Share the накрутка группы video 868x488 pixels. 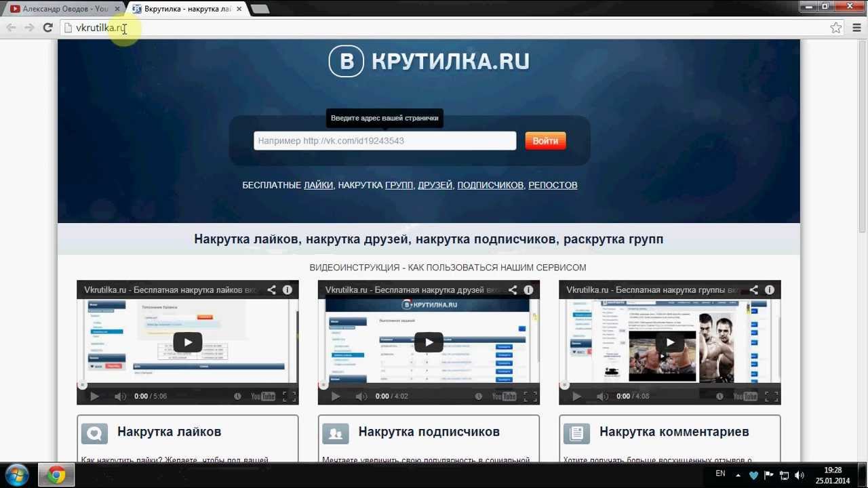click(x=753, y=290)
